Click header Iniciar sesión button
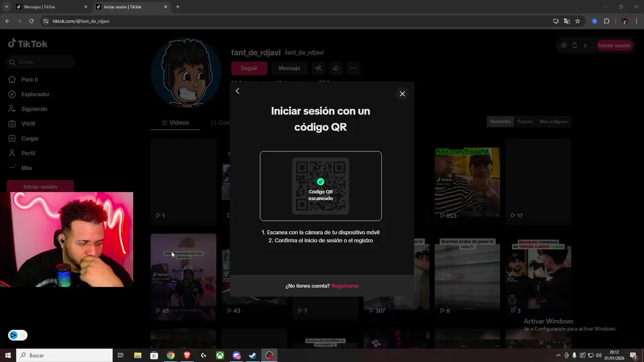Image resolution: width=644 pixels, height=362 pixels. click(614, 45)
